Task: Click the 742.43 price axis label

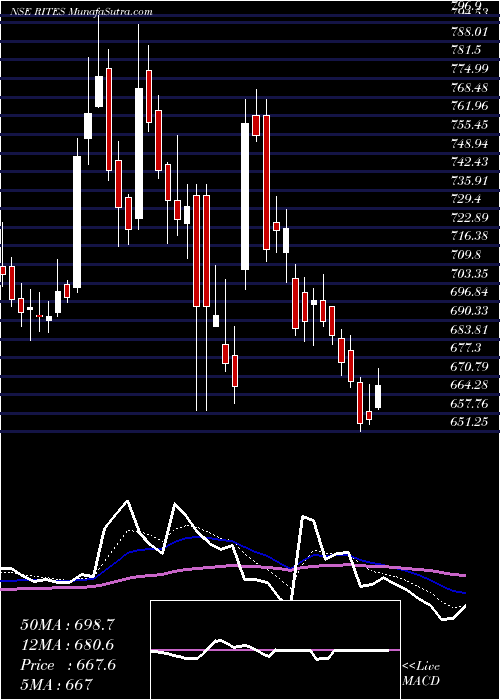Action: pyautogui.click(x=469, y=162)
